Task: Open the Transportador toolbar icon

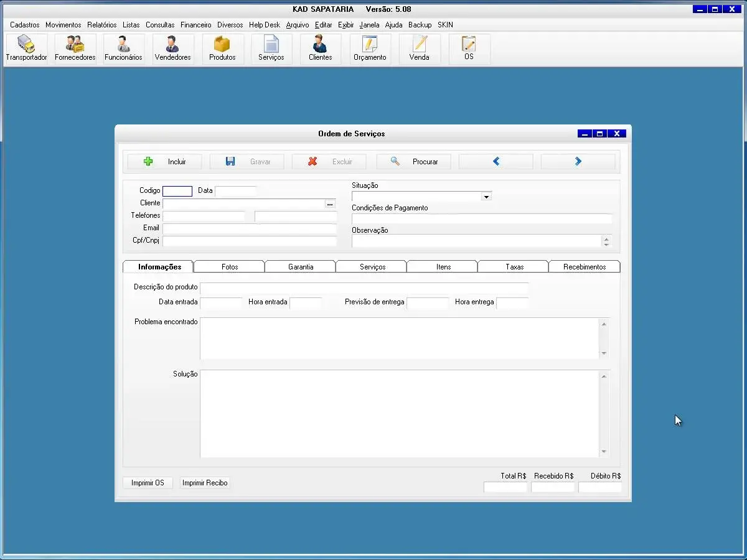Action: pyautogui.click(x=26, y=49)
